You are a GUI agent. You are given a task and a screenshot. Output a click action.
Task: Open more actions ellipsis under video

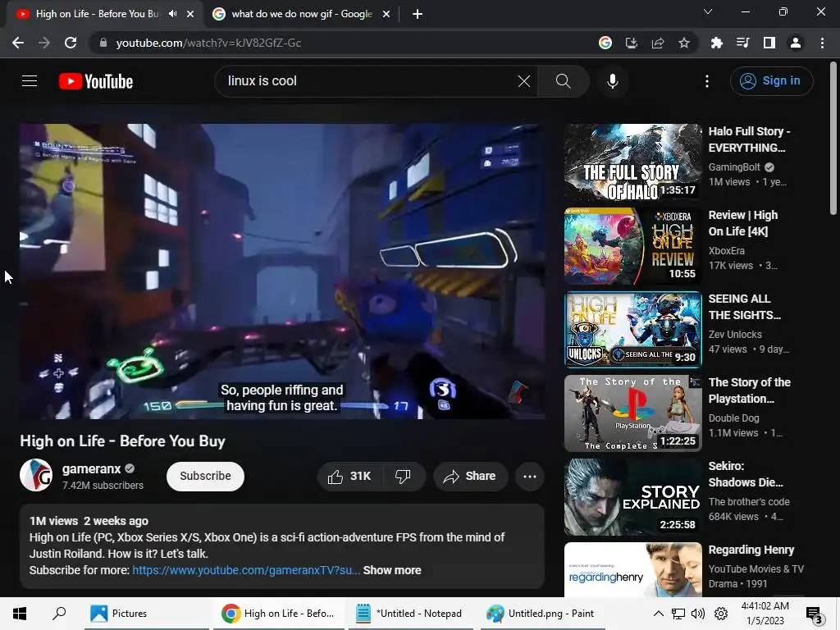530,477
